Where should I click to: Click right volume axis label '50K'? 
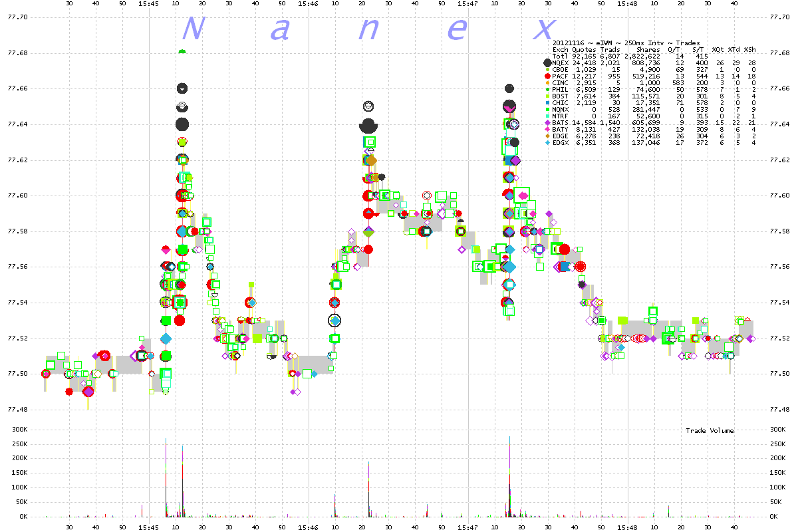[776, 502]
